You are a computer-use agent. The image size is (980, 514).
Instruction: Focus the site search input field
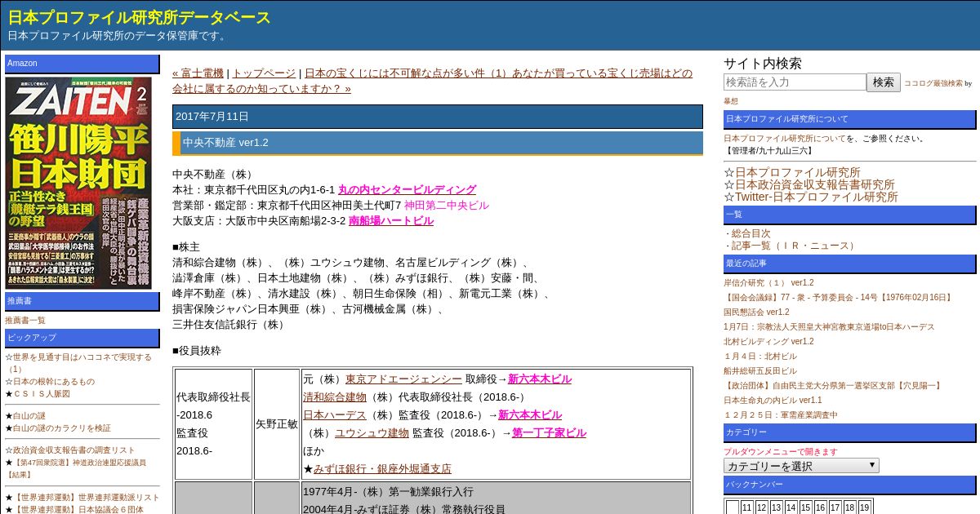[795, 82]
